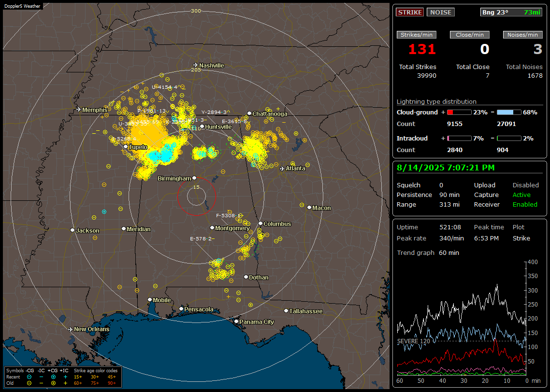Click the Capture status Active
550x392 pixels.
coord(521,195)
